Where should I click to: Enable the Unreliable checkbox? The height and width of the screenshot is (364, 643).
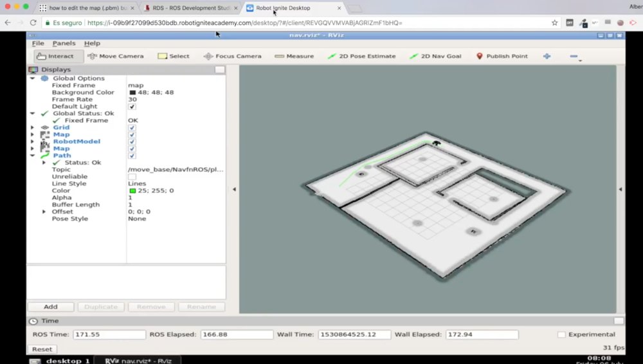point(132,177)
